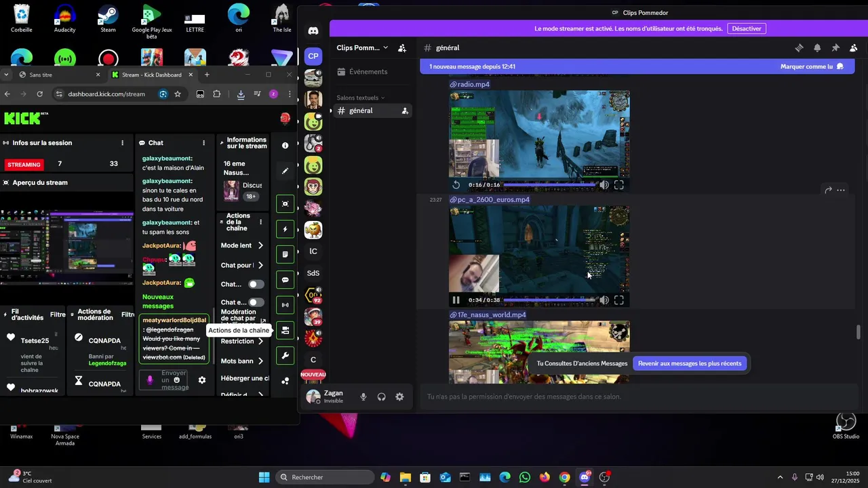Viewport: 868px width, 488px height.
Task: Deafen with headphones icon in Discord
Action: 381,397
